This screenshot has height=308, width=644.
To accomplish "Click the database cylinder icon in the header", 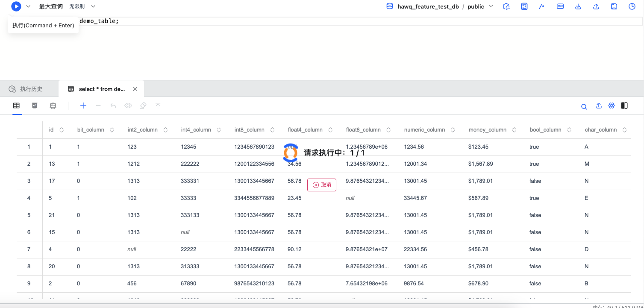I will 390,6.
